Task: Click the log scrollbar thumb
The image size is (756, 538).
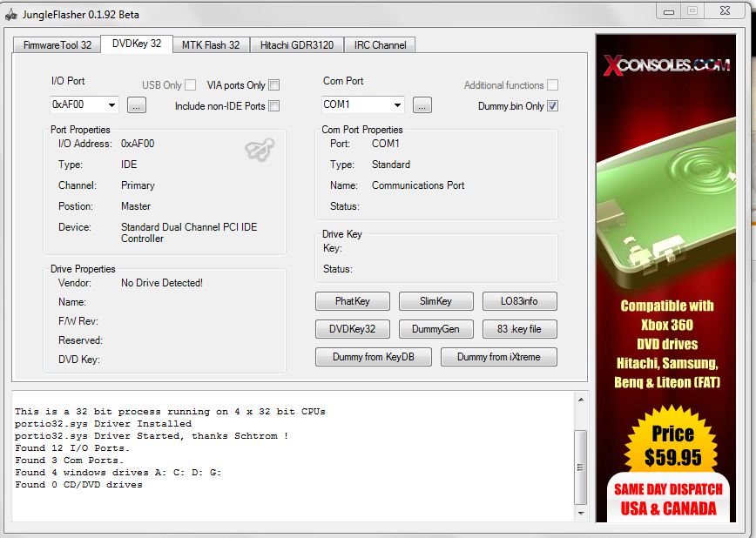Action: coord(581,467)
